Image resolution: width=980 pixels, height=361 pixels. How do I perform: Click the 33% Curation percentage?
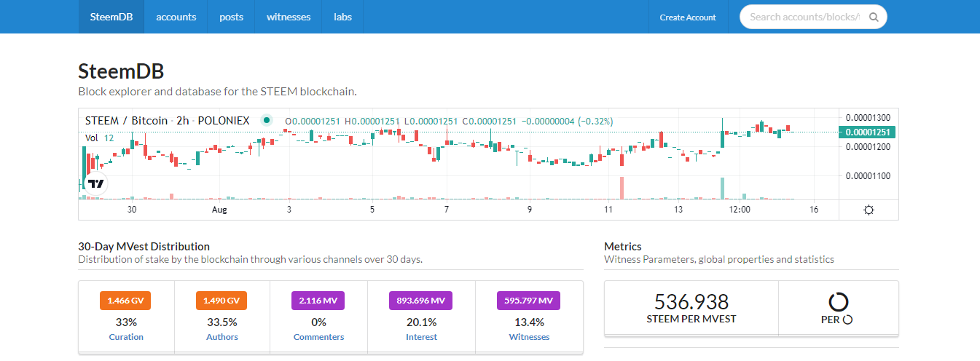pos(125,322)
